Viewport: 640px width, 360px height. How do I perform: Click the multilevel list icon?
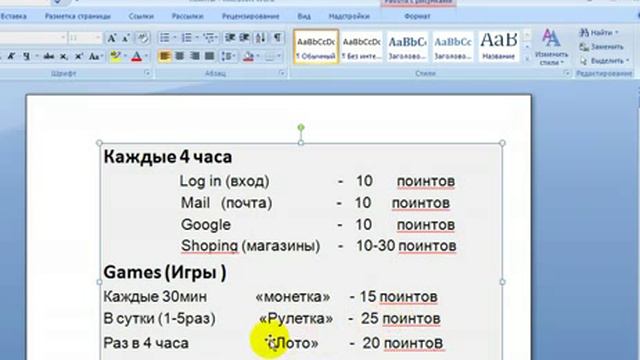tap(210, 38)
